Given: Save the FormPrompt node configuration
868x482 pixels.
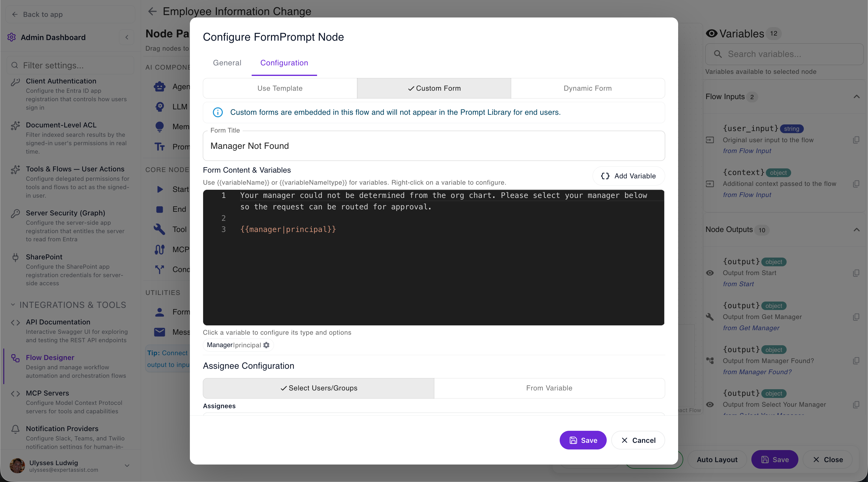Looking at the screenshot, I should (x=583, y=440).
